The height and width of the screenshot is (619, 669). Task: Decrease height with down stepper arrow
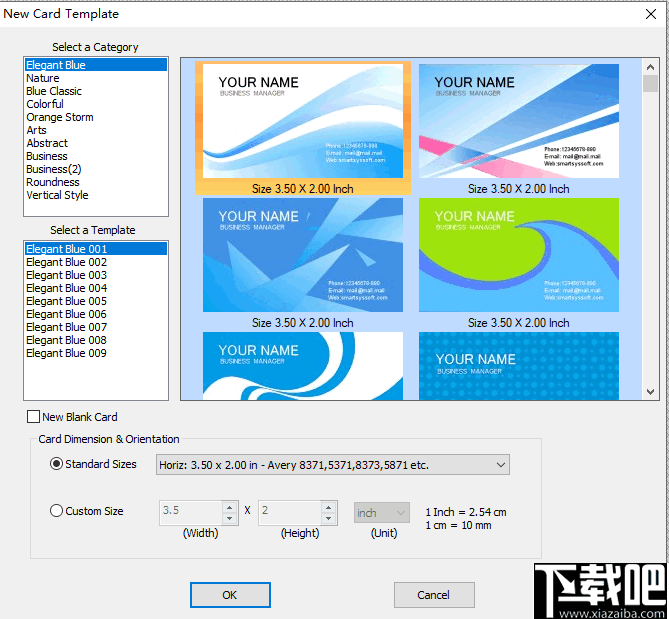pos(329,518)
